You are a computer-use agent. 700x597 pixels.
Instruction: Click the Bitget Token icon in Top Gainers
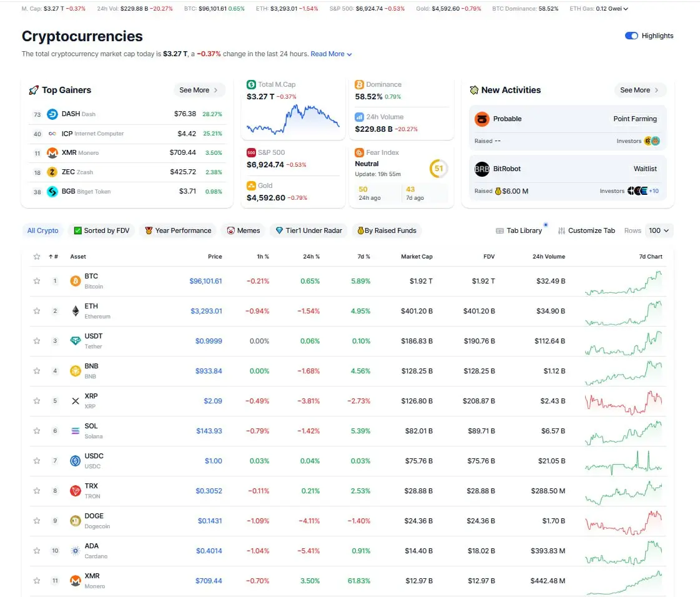point(52,192)
